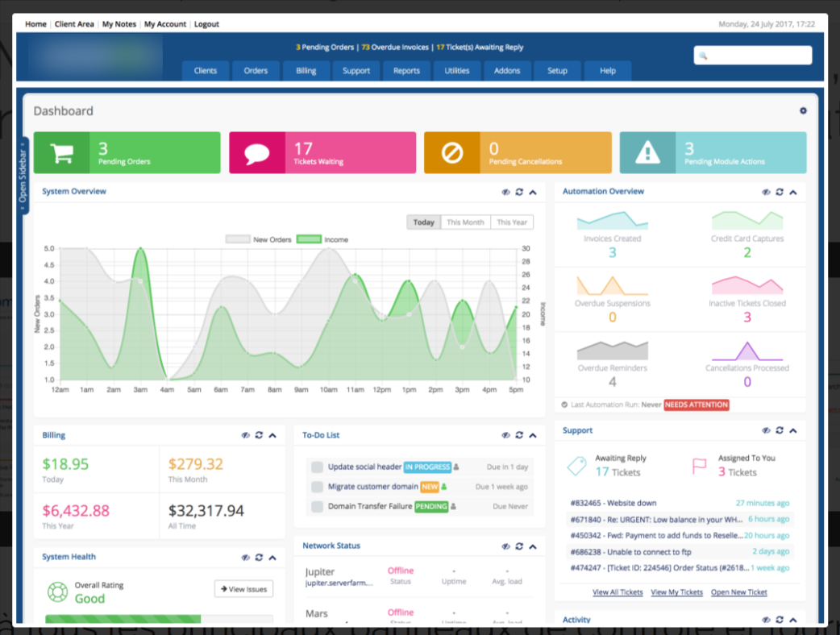Image resolution: width=840 pixels, height=635 pixels.
Task: Go to My Account link
Action: tap(165, 24)
